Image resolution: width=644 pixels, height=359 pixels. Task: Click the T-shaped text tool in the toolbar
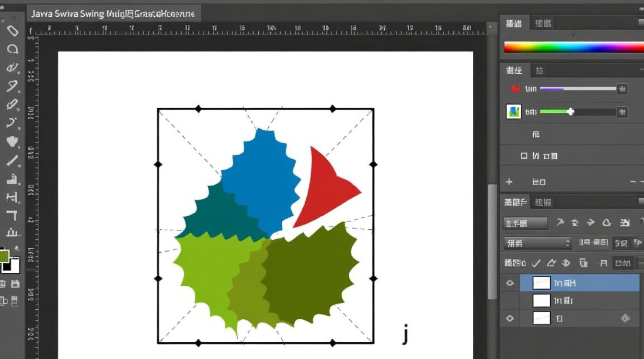click(11, 215)
